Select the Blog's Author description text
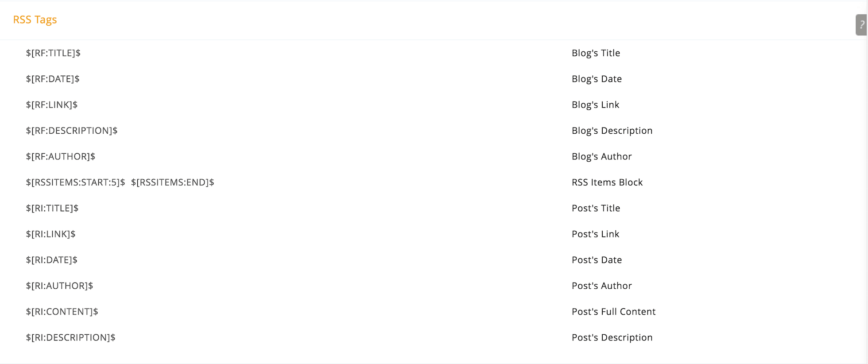 pos(601,156)
